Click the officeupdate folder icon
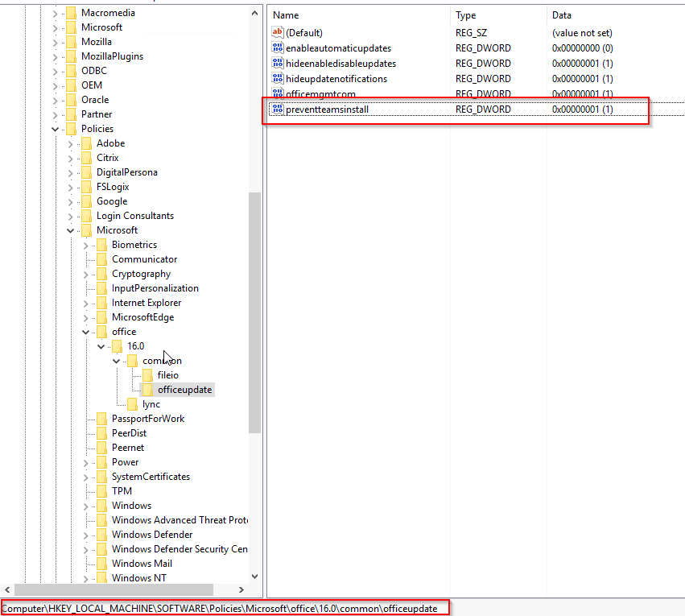Viewport: 685px width, 616px height. pos(147,390)
